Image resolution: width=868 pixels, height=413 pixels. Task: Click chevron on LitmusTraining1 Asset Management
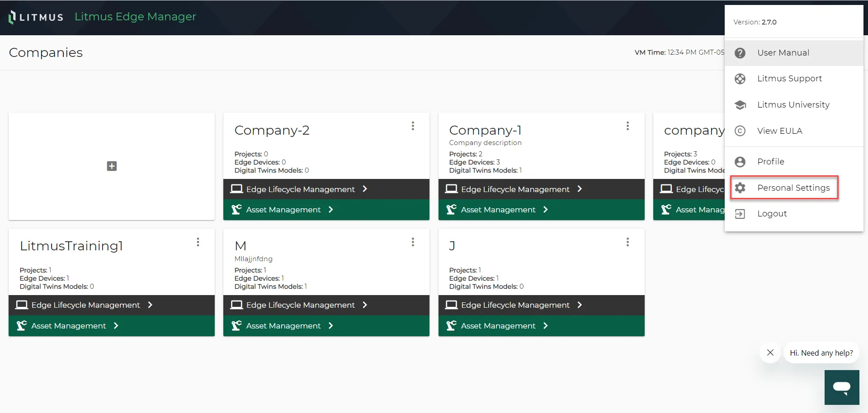coord(116,326)
